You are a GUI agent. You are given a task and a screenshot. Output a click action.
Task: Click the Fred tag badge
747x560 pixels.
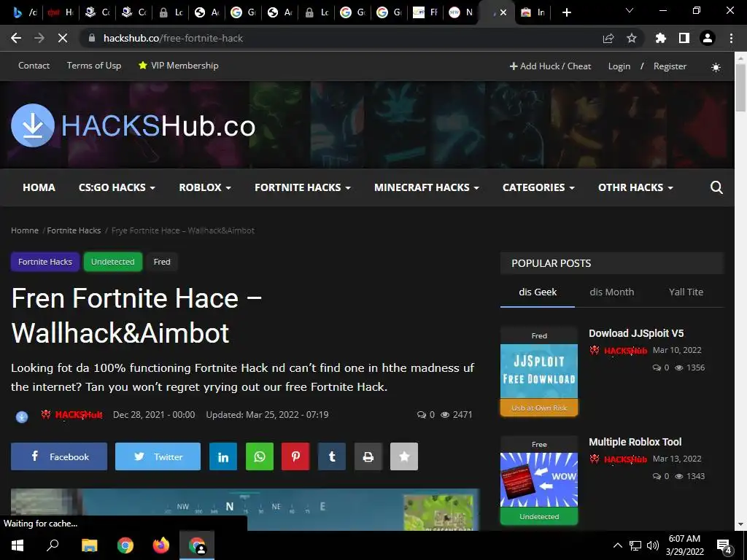coord(162,262)
